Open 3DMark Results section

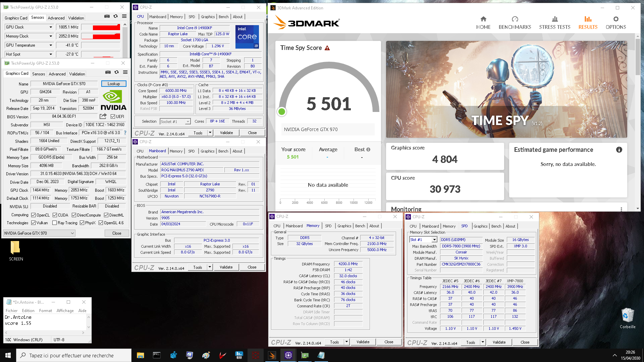point(588,23)
